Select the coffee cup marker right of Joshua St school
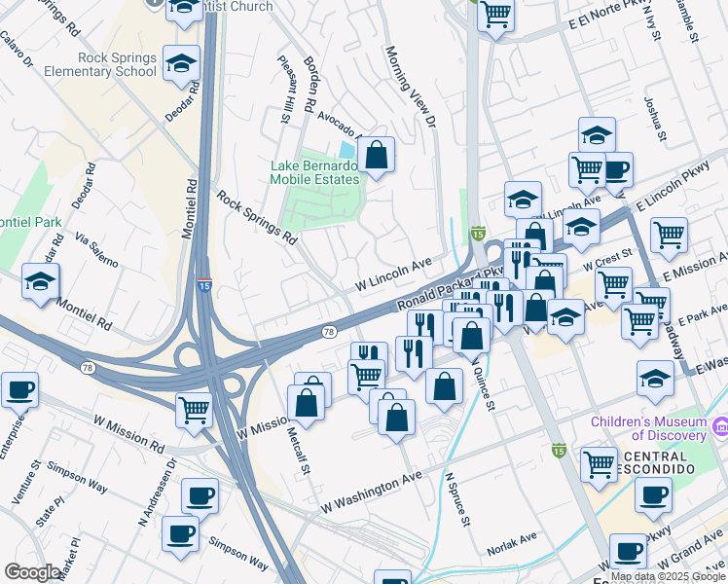728x584 pixels. tap(620, 171)
